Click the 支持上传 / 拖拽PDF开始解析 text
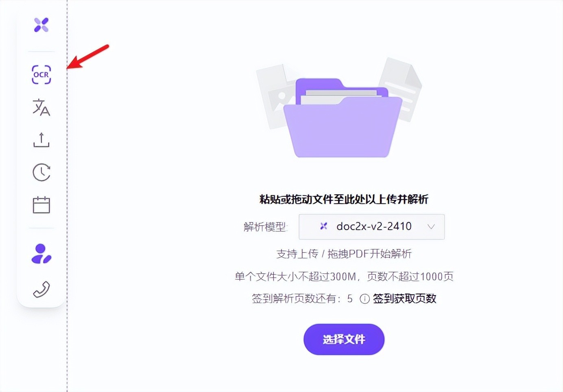 [x=344, y=254]
